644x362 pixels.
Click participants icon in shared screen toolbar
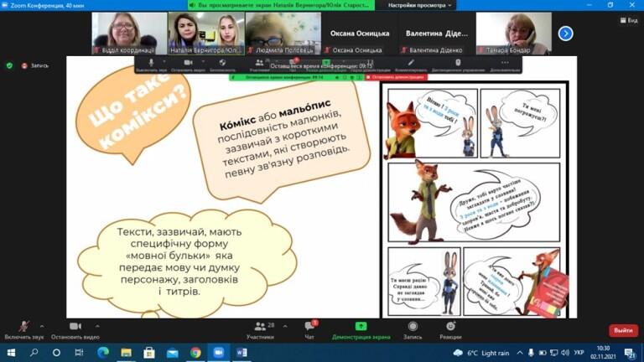(x=259, y=63)
